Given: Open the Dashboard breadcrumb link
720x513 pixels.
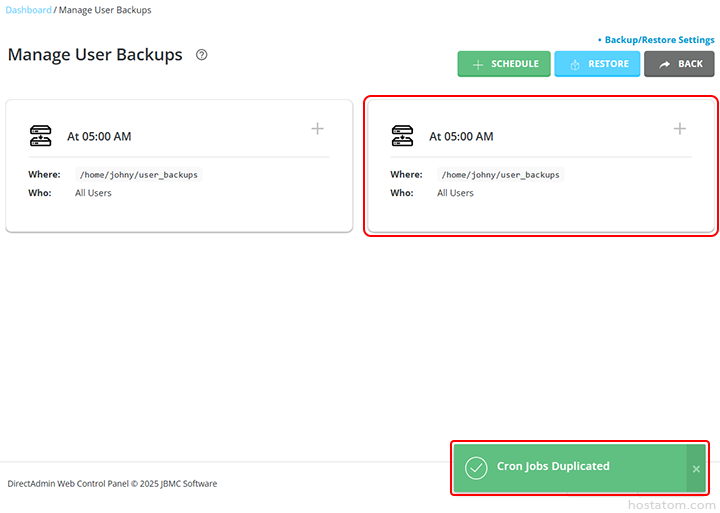Looking at the screenshot, I should (x=29, y=10).
